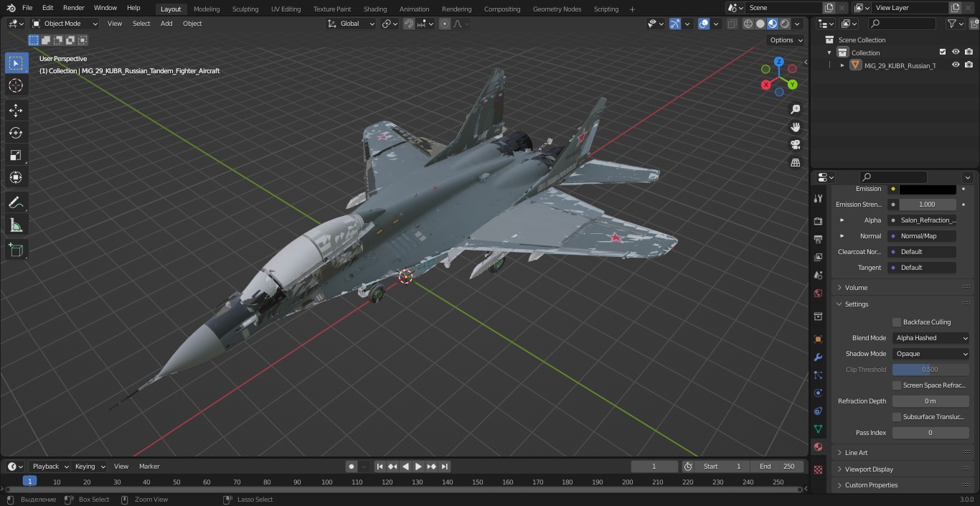Image resolution: width=980 pixels, height=506 pixels.
Task: Expand MiG_29_KUBR object tree in Outliner
Action: (842, 65)
